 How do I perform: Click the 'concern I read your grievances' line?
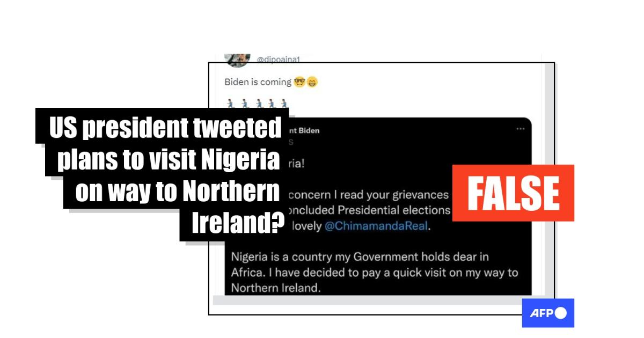[x=372, y=195]
